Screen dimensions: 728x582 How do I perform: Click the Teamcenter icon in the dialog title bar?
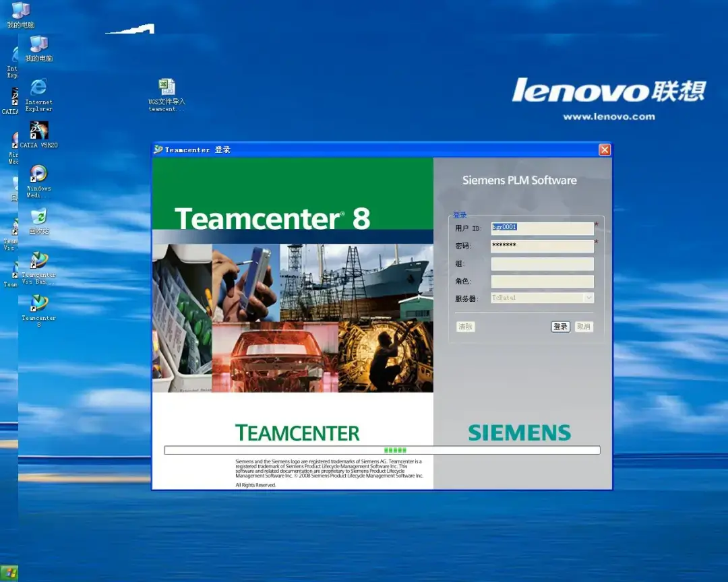click(x=158, y=149)
